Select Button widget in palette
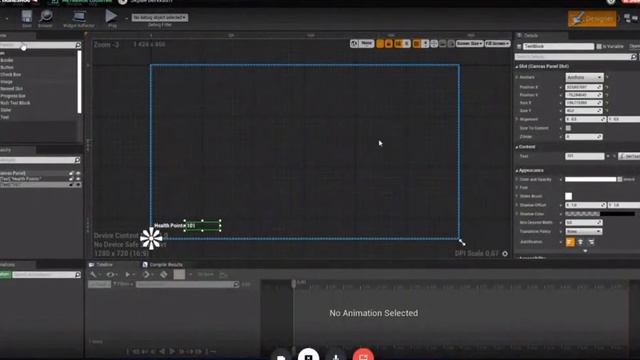Image resolution: width=640 pixels, height=360 pixels. point(7,67)
